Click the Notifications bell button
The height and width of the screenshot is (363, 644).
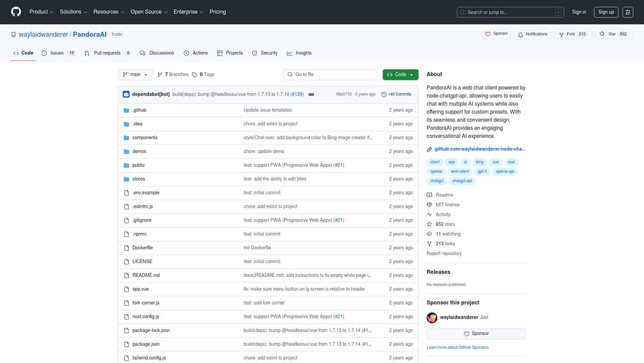click(532, 34)
